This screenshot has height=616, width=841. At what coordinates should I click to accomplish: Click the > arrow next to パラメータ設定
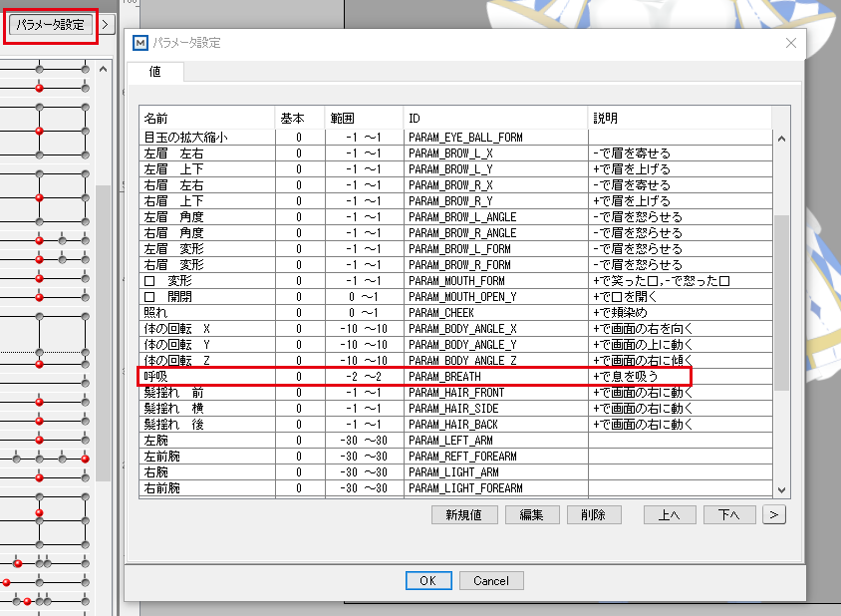point(106,25)
